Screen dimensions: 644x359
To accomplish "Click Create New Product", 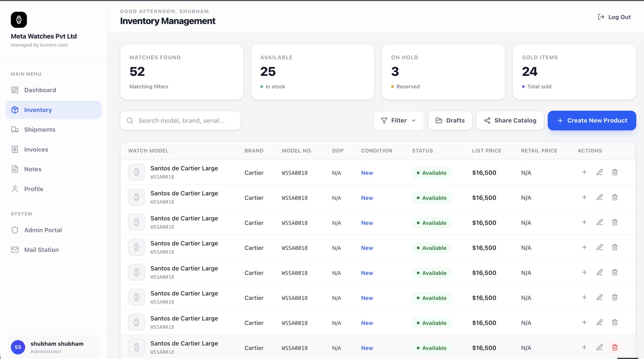I will 592,121.
